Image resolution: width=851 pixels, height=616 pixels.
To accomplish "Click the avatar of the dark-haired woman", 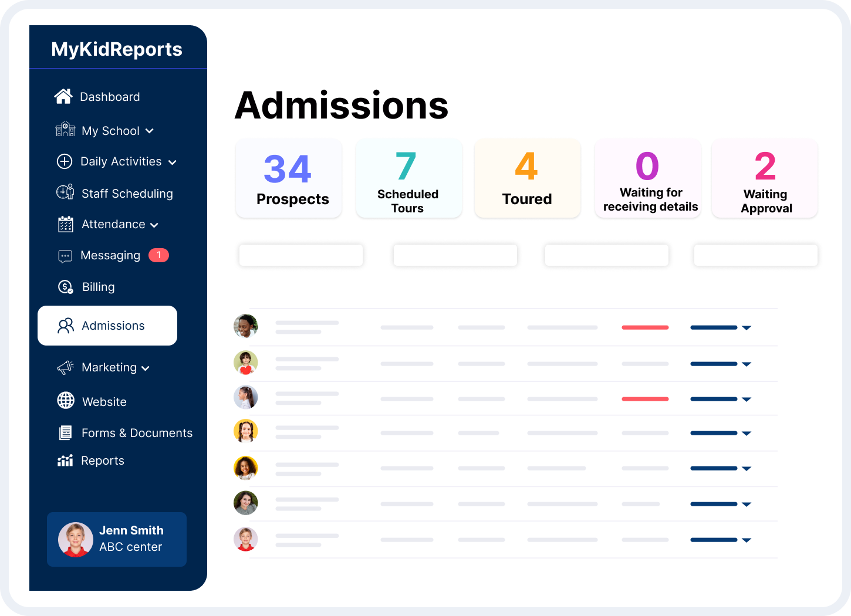I will click(246, 503).
